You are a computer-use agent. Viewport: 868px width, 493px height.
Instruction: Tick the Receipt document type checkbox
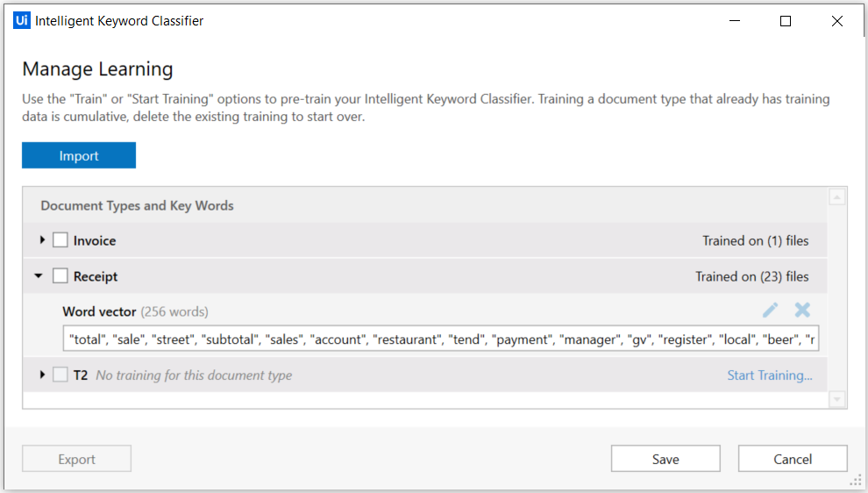60,275
